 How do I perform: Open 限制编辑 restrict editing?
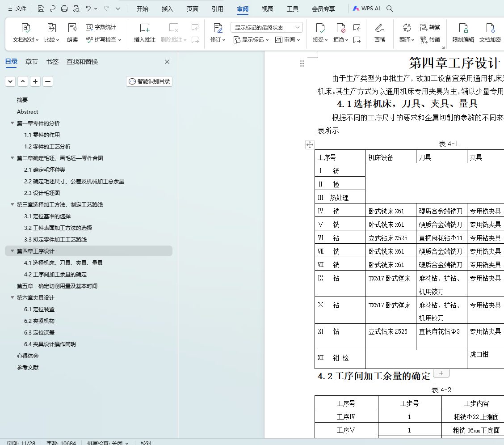[x=463, y=33]
